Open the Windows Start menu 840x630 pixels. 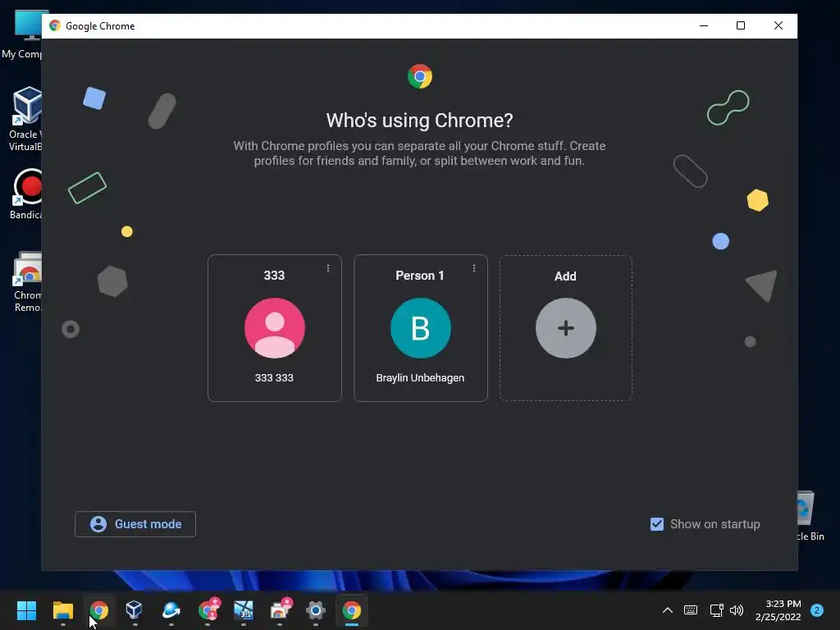coord(26,610)
